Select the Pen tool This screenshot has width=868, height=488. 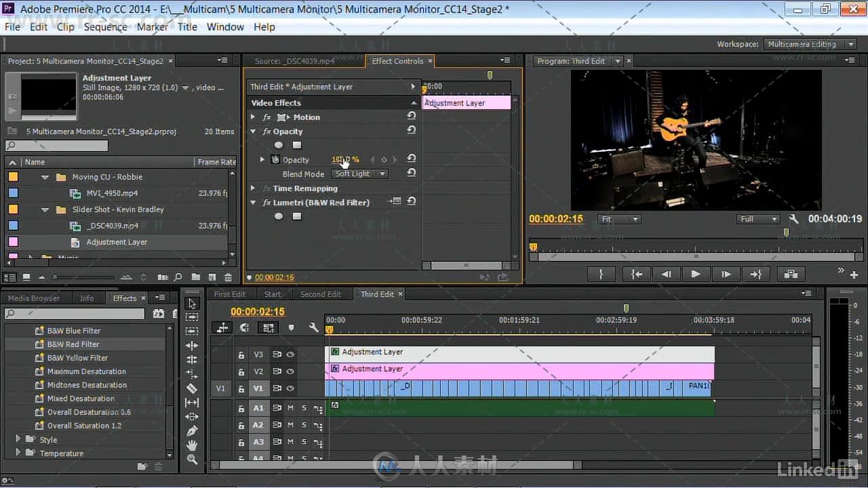192,431
